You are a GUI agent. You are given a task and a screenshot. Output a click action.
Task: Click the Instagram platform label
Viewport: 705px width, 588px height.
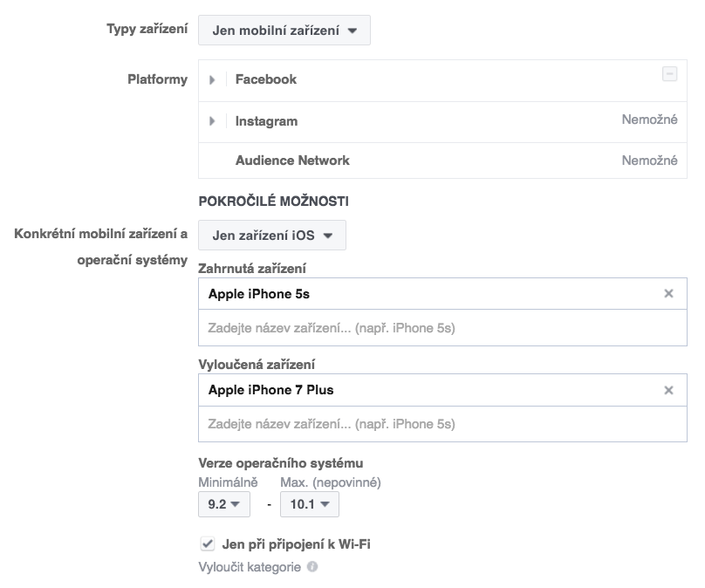266,121
